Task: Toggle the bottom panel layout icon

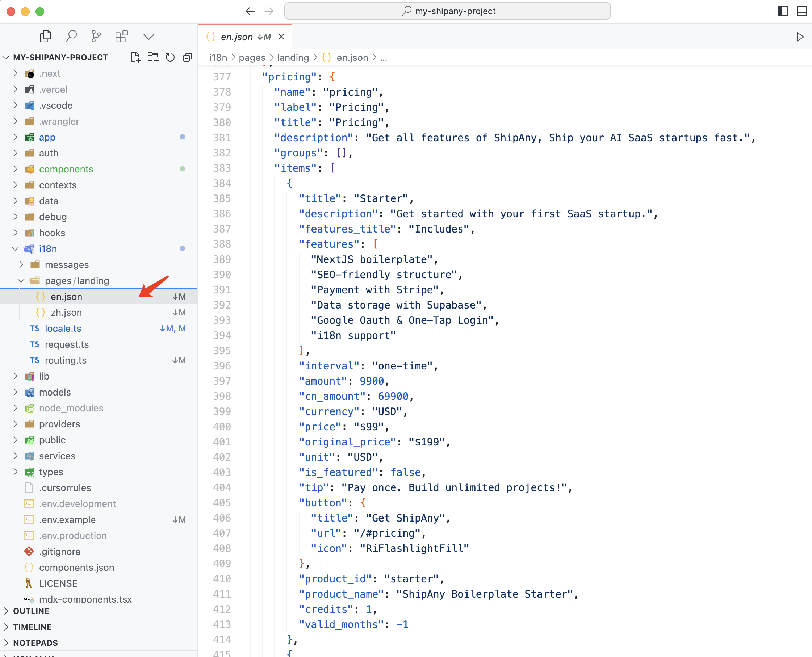Action: coord(802,11)
